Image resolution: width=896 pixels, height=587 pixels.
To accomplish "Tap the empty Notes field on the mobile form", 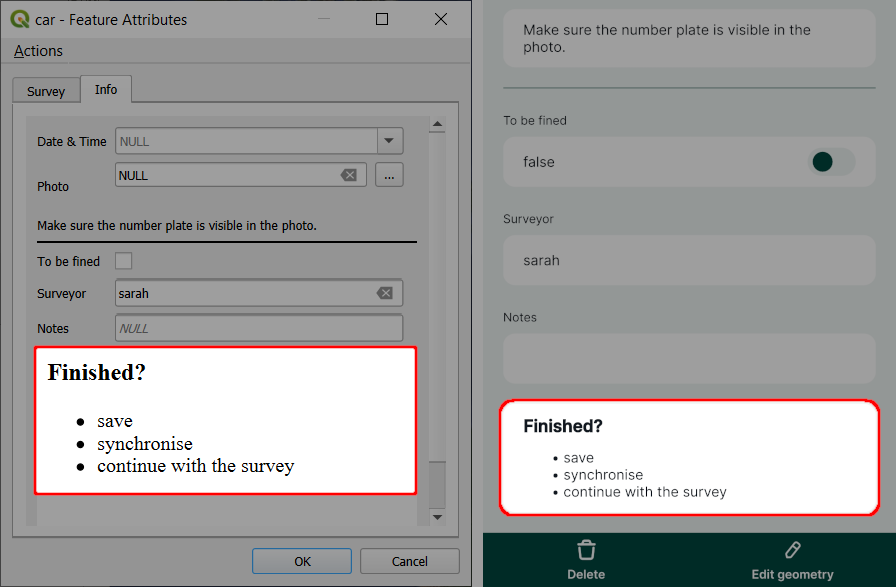I will [688, 358].
